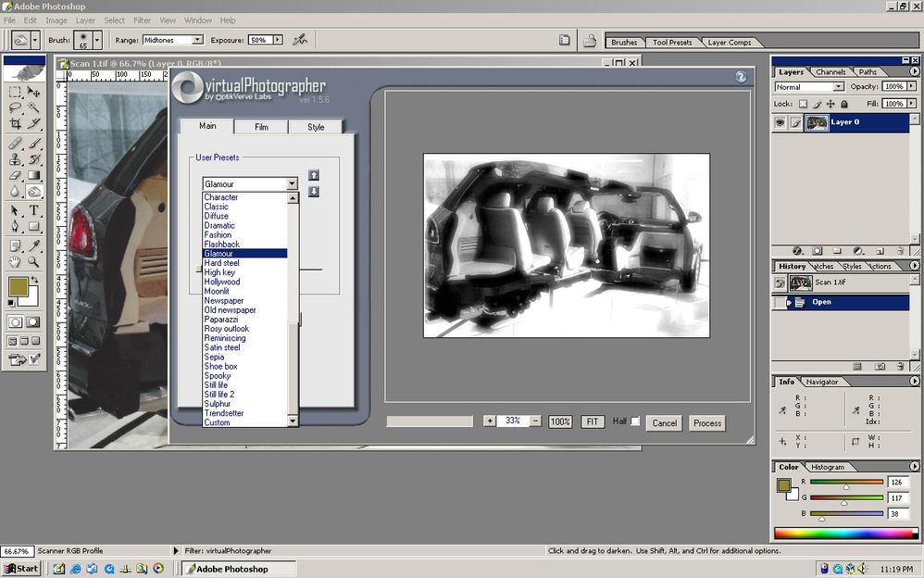This screenshot has width=924, height=578.
Task: Switch to the Channels tab
Action: [x=830, y=72]
